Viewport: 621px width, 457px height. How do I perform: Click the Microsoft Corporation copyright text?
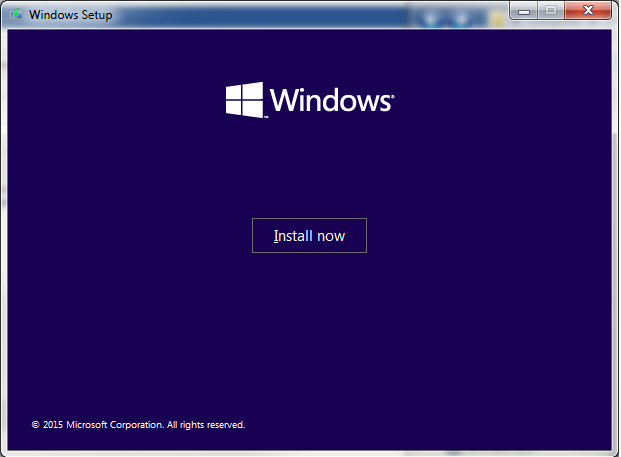(x=138, y=425)
